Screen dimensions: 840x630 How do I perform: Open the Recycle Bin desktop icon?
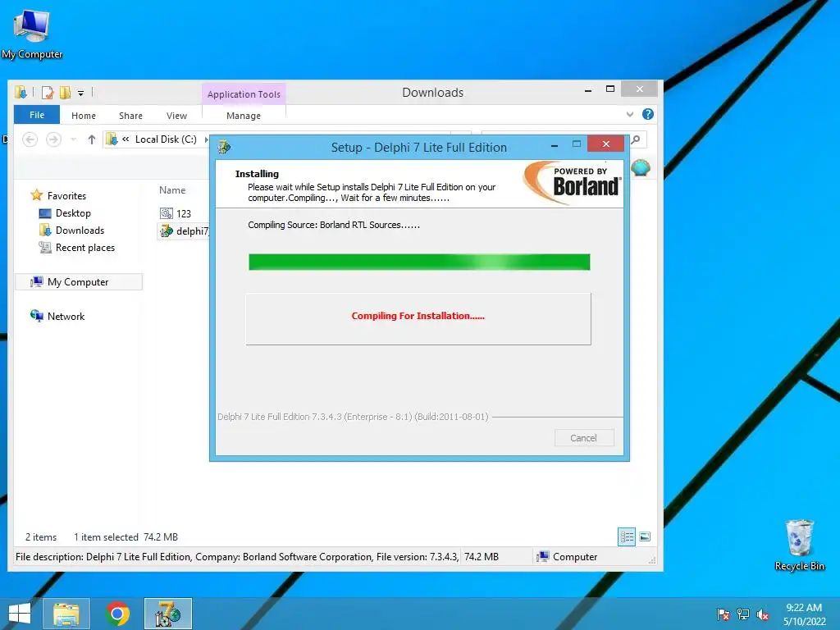pos(799,545)
